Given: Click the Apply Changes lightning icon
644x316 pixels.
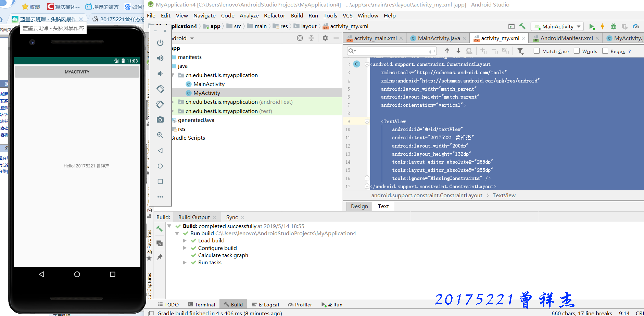Looking at the screenshot, I should tap(602, 27).
